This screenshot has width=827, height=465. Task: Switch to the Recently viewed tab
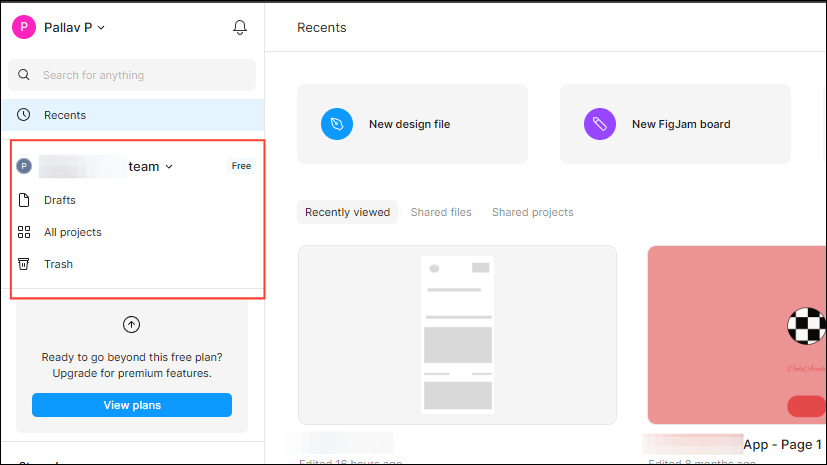pos(347,212)
